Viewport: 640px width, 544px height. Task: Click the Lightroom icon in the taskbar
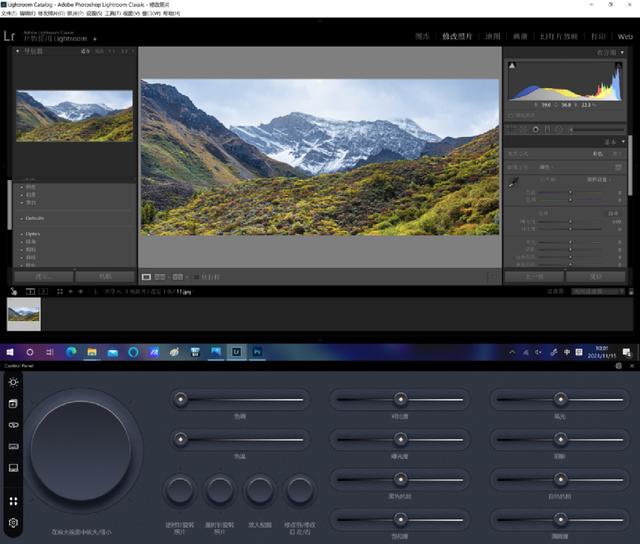click(236, 352)
